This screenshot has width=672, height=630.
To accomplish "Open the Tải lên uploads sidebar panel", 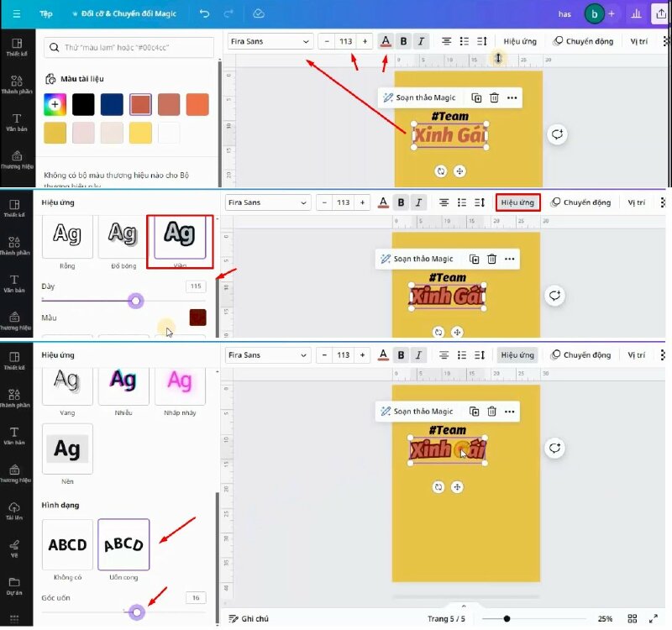I will pos(16,512).
